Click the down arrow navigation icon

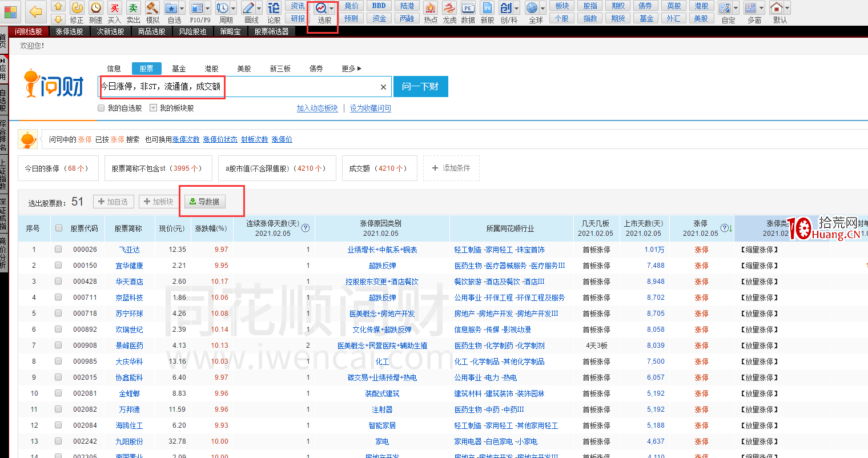pyautogui.click(x=58, y=19)
